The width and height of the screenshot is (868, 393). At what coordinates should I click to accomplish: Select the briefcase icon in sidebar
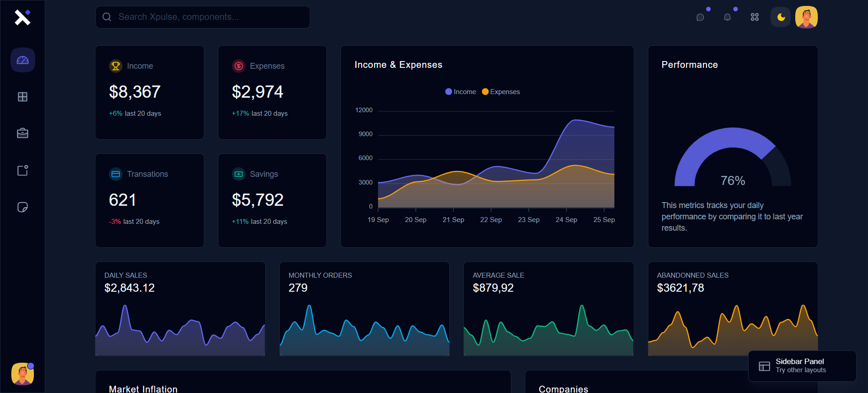click(x=23, y=133)
